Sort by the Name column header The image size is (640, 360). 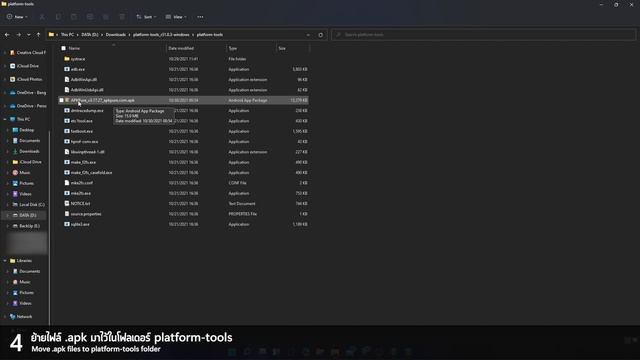pos(74,48)
